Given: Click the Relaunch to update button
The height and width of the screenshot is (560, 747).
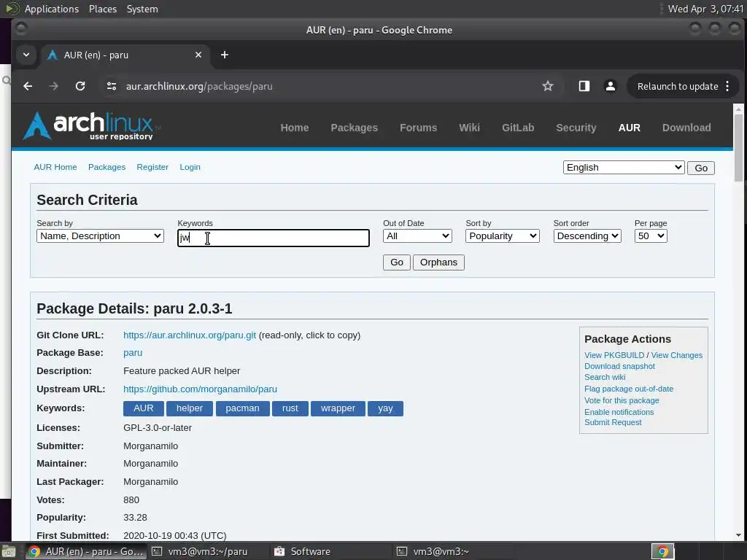Looking at the screenshot, I should click(678, 86).
